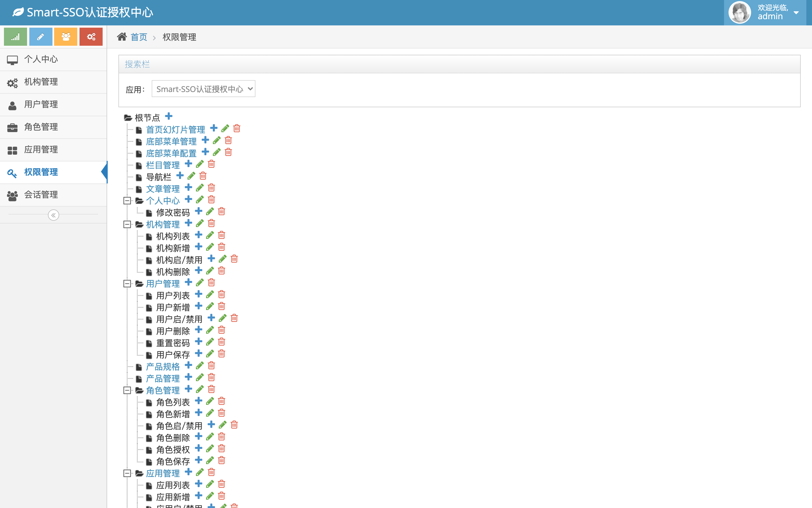
Task: Select the 用户新增 tree item
Action: (x=173, y=307)
